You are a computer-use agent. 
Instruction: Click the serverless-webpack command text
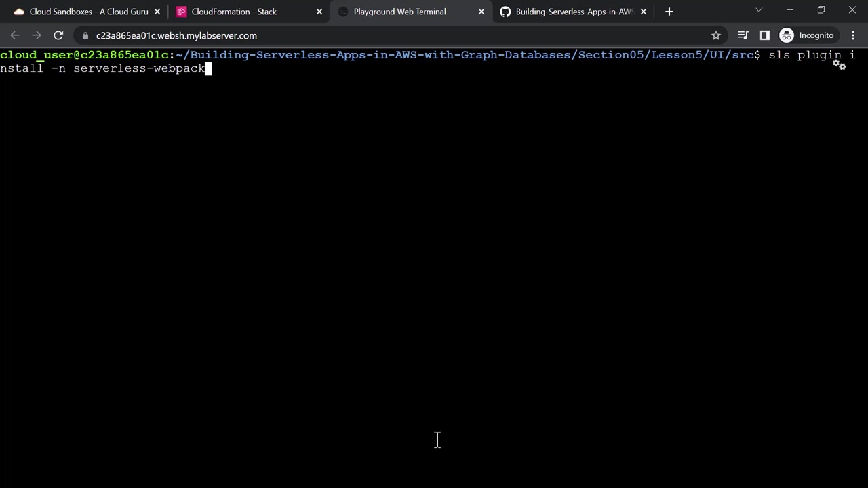139,68
